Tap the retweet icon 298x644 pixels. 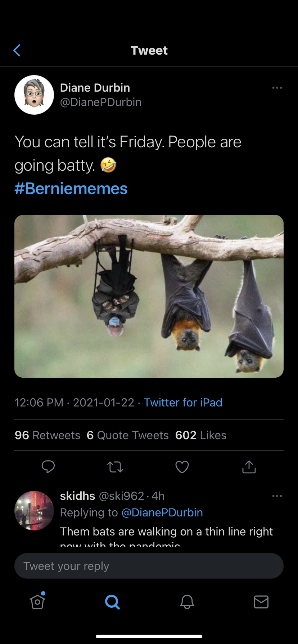coord(115,466)
